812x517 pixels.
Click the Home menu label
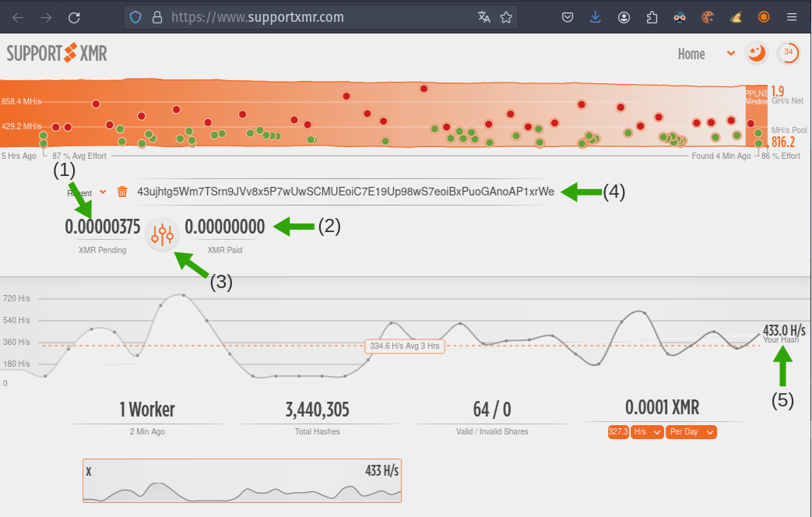point(691,54)
